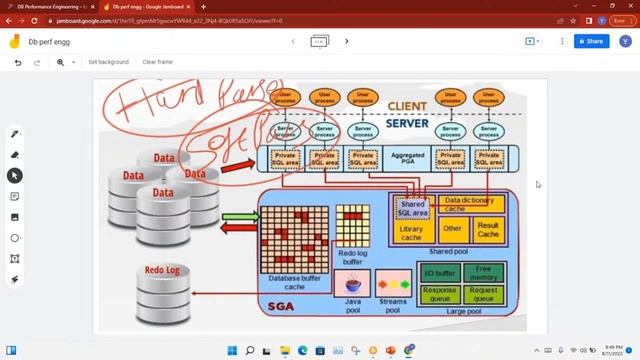640x360 pixels.
Task: Open the Windows Start menu
Action: click(x=232, y=350)
